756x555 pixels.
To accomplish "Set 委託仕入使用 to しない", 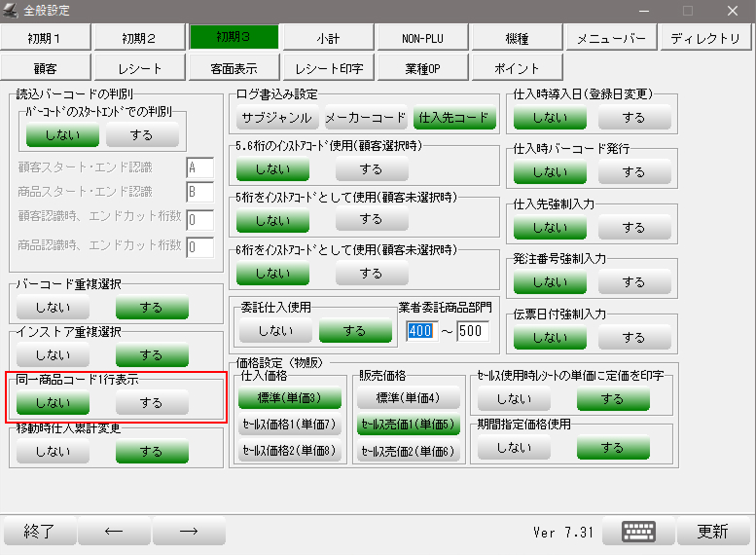I will click(275, 331).
